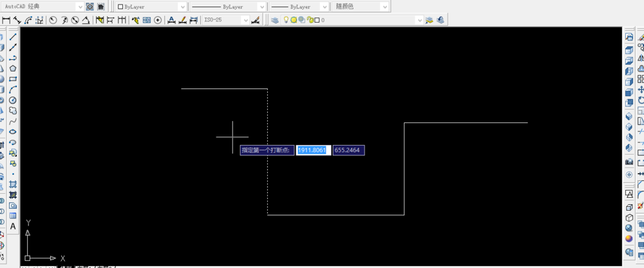Toggle layer 0 lock icon

310,20
